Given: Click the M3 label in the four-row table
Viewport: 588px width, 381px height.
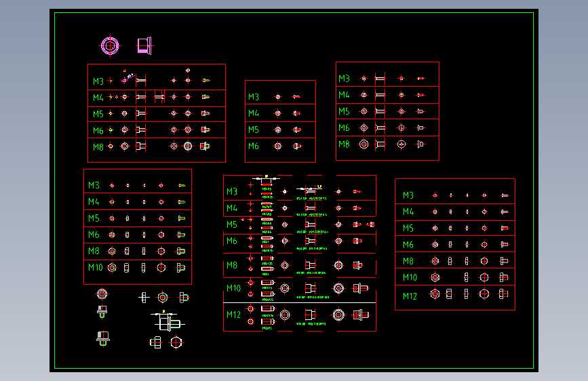Looking at the screenshot, I should [x=254, y=97].
